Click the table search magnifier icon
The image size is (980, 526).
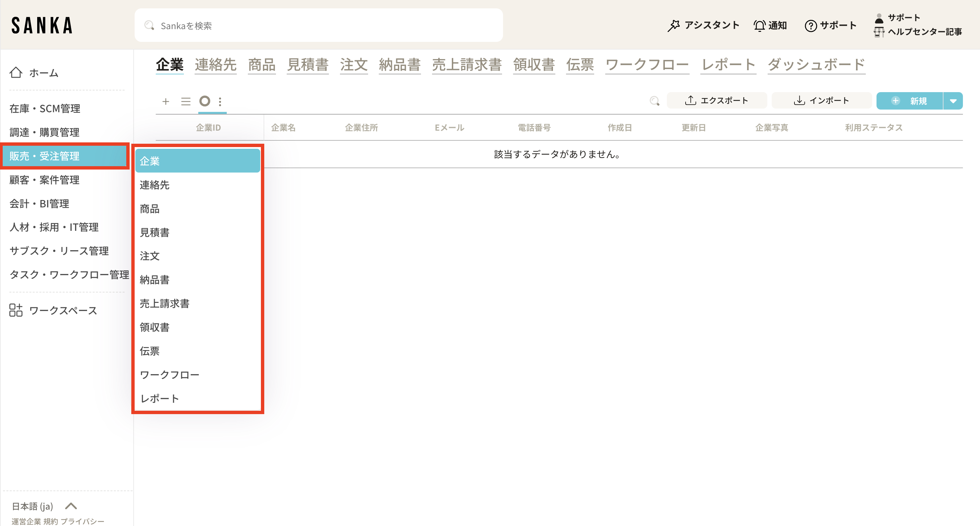click(x=654, y=101)
